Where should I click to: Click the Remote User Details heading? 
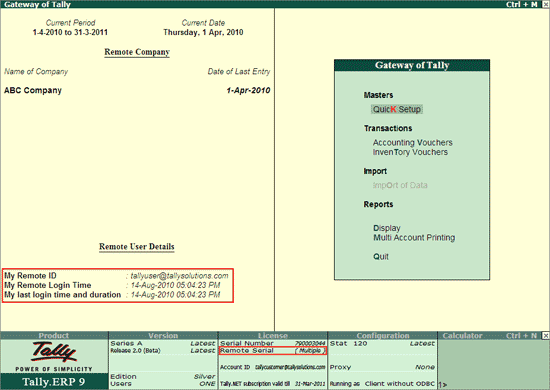click(x=136, y=247)
